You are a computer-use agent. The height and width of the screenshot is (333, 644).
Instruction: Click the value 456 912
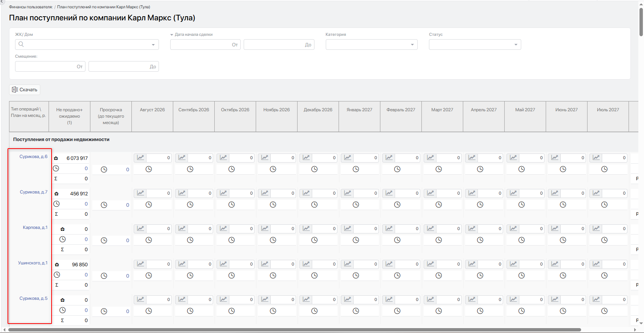pyautogui.click(x=79, y=194)
